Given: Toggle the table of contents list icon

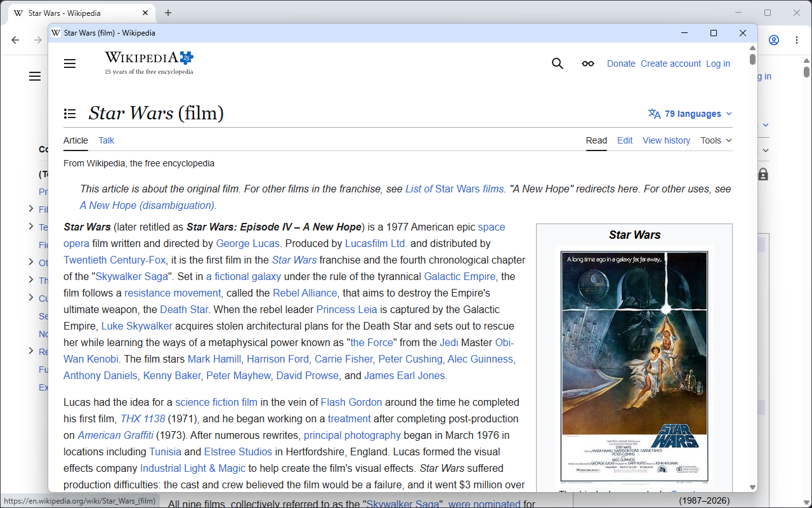Looking at the screenshot, I should click(70, 114).
